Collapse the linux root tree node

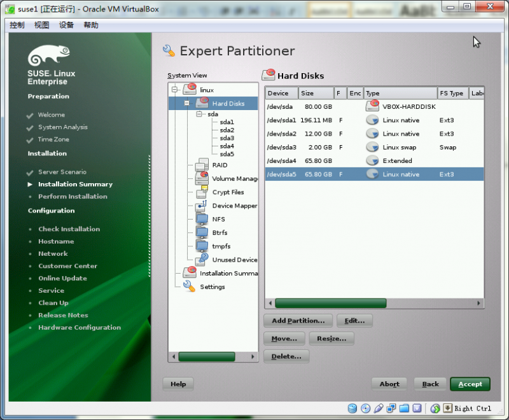tap(173, 89)
